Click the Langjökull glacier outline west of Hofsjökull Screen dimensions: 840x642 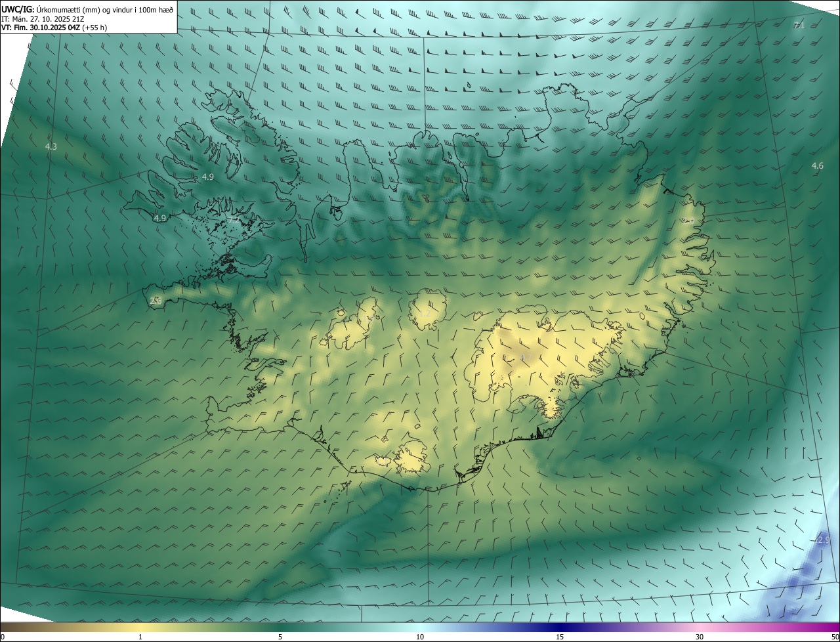352,322
